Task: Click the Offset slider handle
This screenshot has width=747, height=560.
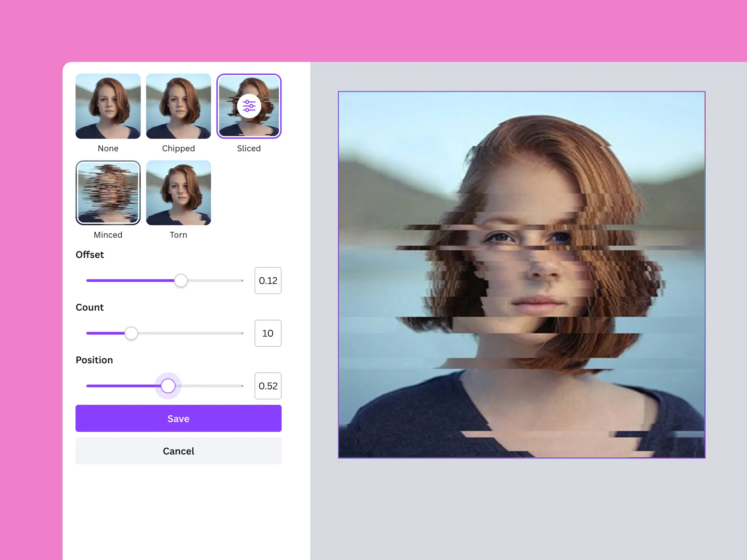Action: (181, 281)
